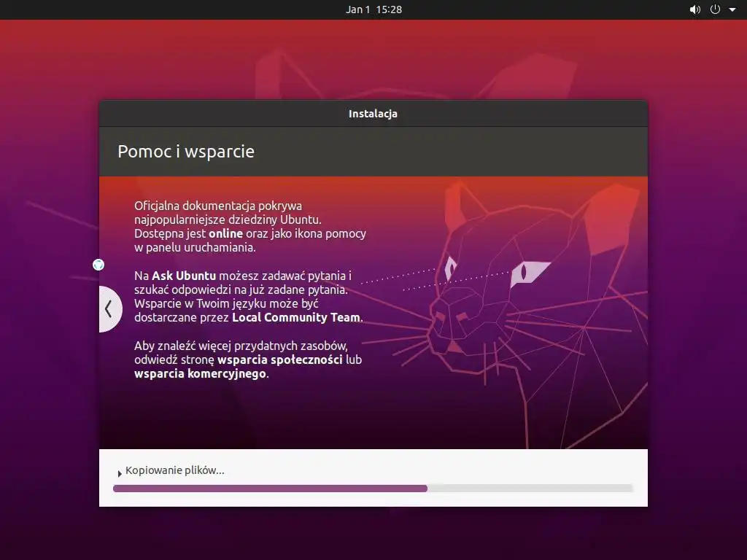Open the "Ask Ubuntu" link
747x560 pixels.
pos(183,276)
